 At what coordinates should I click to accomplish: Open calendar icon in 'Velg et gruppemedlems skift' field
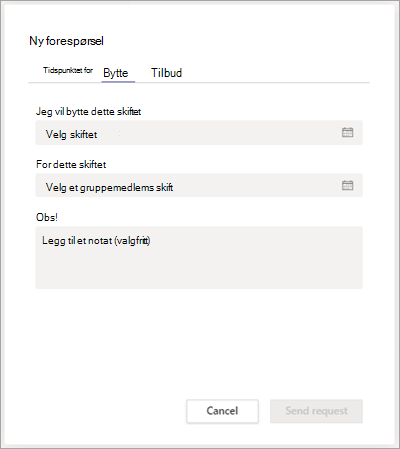(347, 185)
